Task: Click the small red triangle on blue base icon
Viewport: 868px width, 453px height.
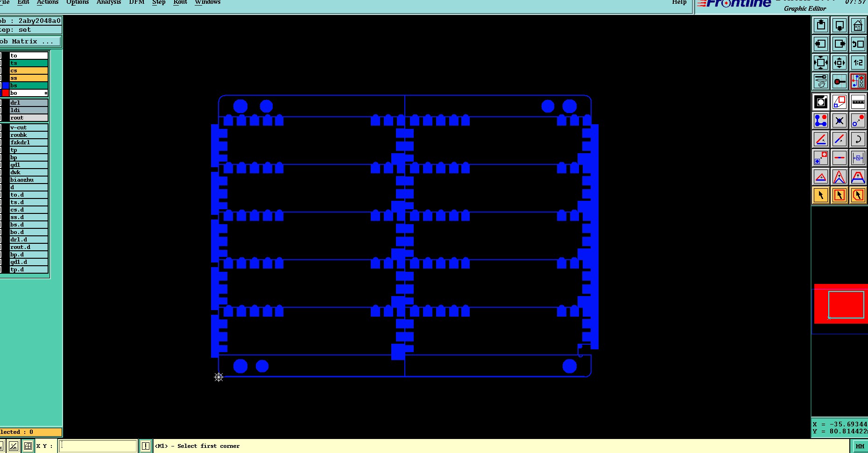Action: (x=821, y=177)
